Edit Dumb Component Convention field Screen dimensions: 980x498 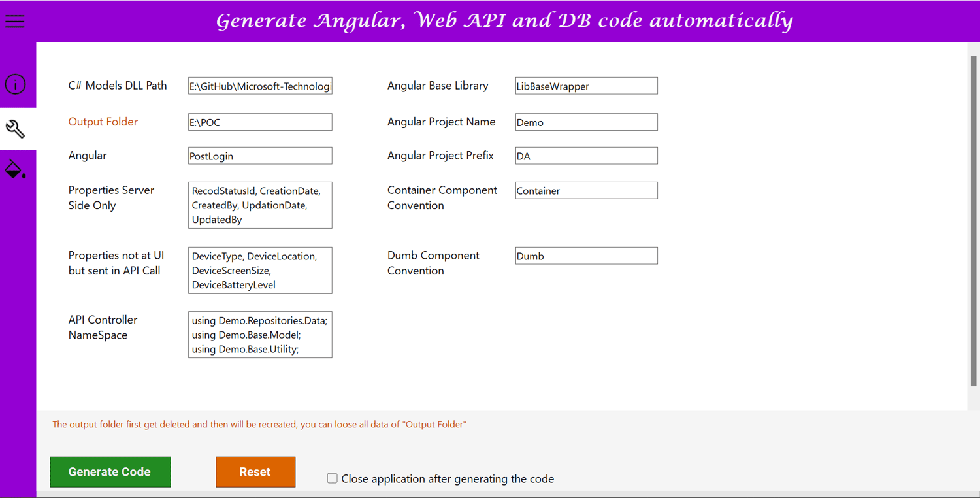pyautogui.click(x=587, y=256)
